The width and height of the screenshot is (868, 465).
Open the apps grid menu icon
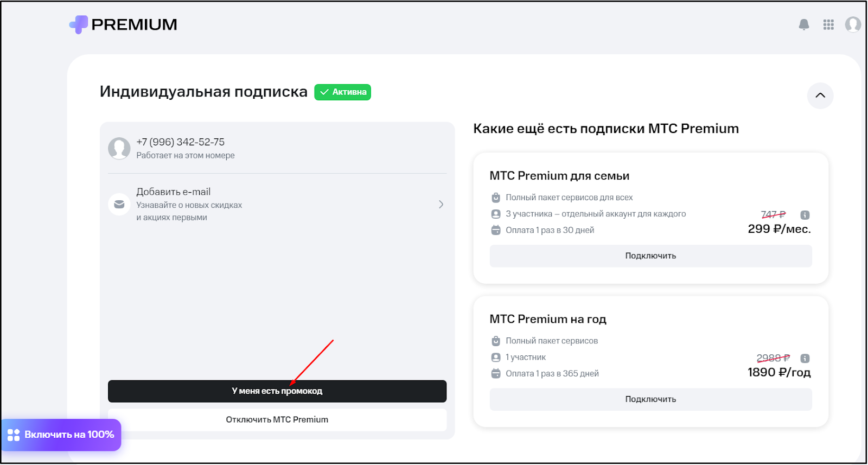(828, 24)
